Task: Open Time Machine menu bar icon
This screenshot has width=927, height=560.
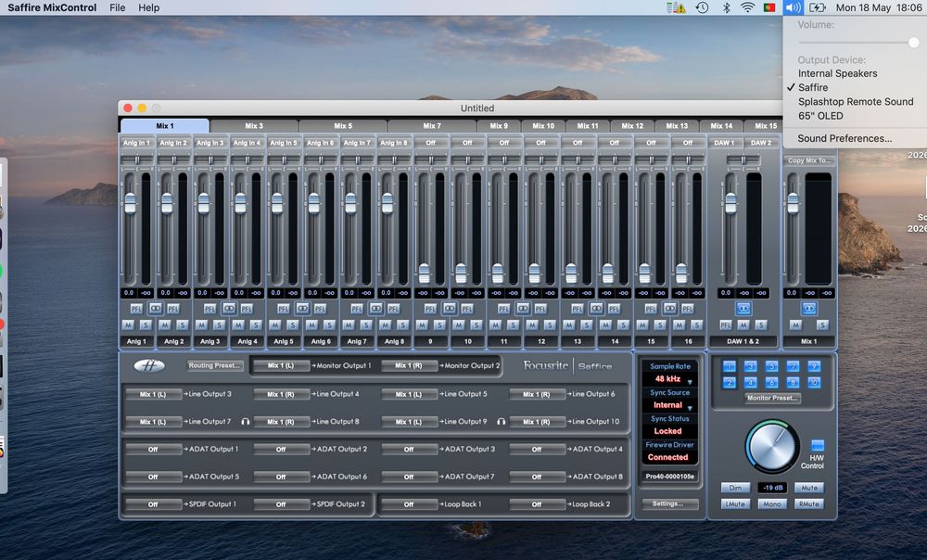Action: [702, 7]
